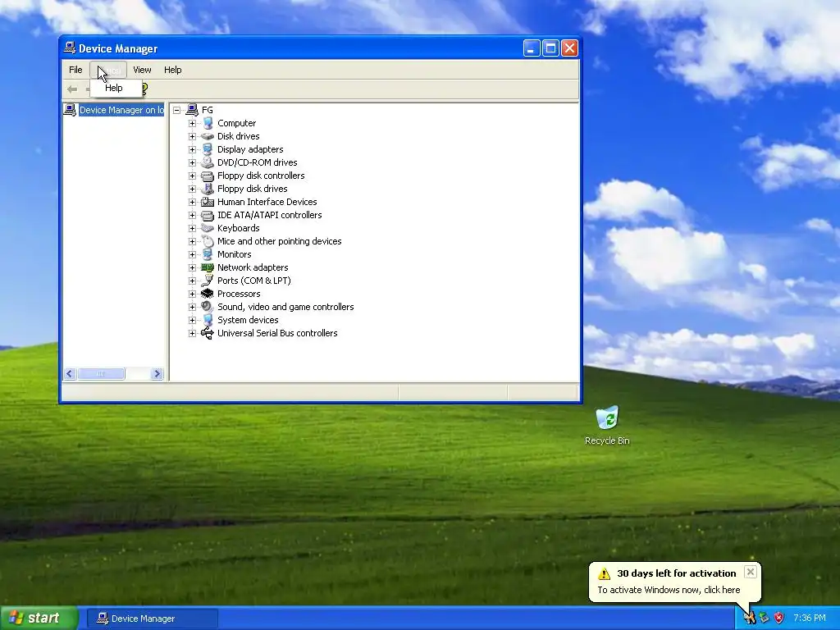Click the Universal Serial Bus controllers icon
The image size is (840, 630).
[208, 333]
